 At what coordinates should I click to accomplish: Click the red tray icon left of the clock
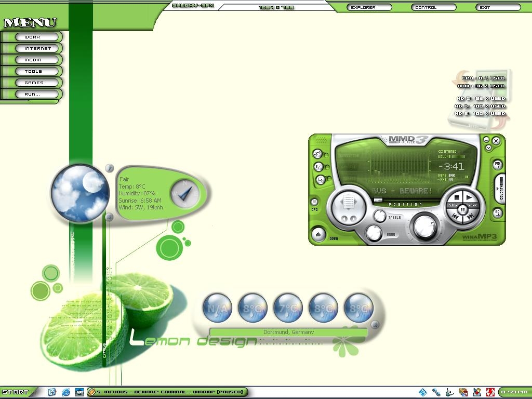click(490, 392)
